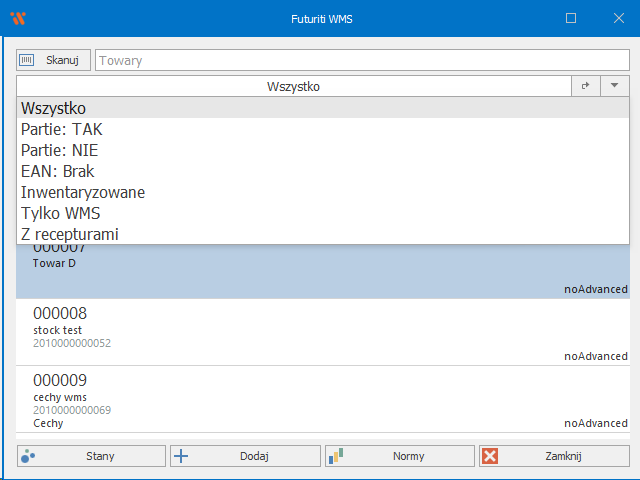Open Stany stock levels

pyautogui.click(x=92, y=456)
